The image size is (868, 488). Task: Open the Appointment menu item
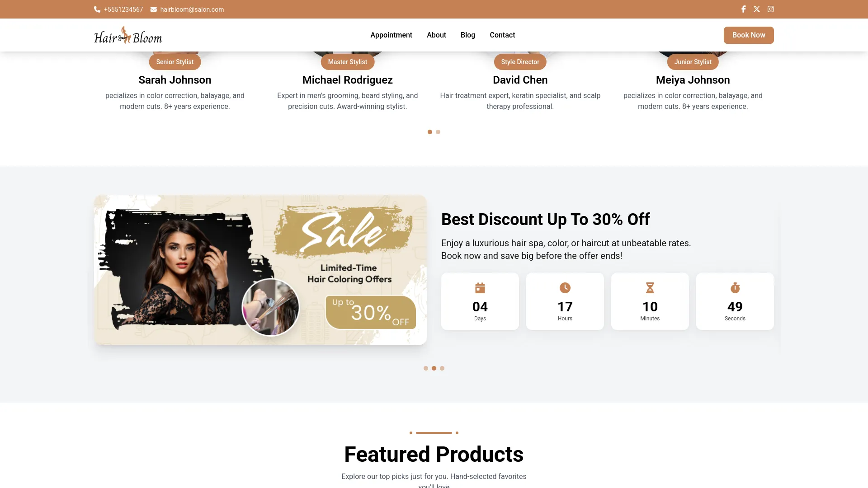pos(391,35)
